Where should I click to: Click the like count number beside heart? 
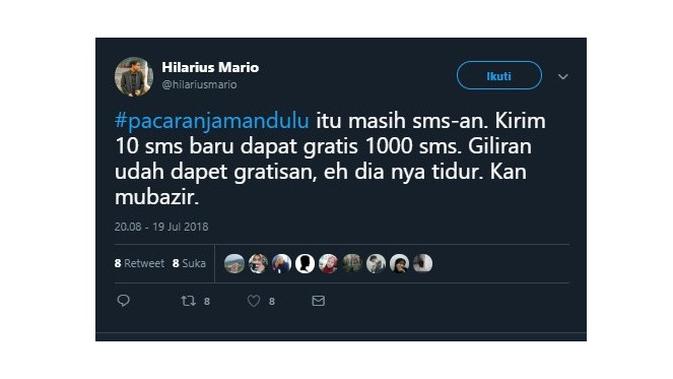click(272, 302)
